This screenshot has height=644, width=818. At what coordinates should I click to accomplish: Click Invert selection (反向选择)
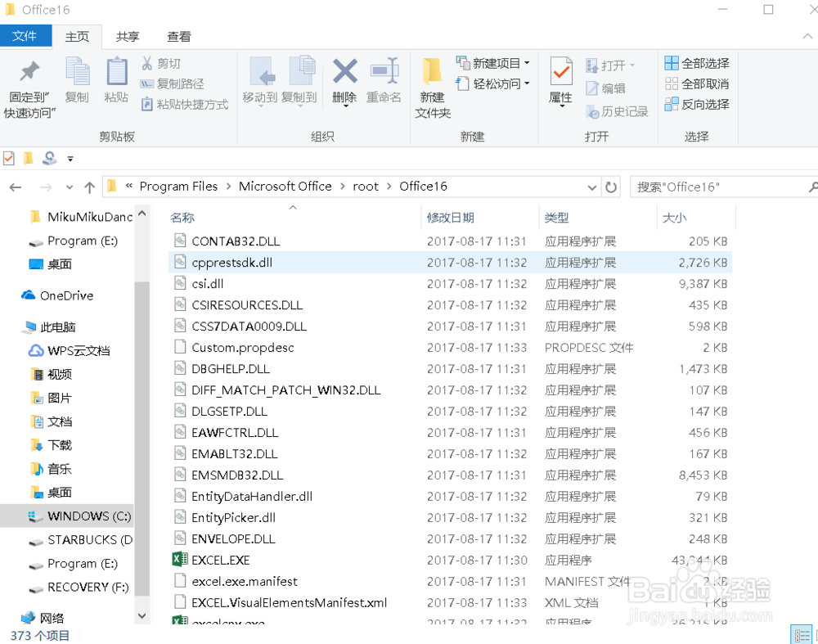coord(696,105)
